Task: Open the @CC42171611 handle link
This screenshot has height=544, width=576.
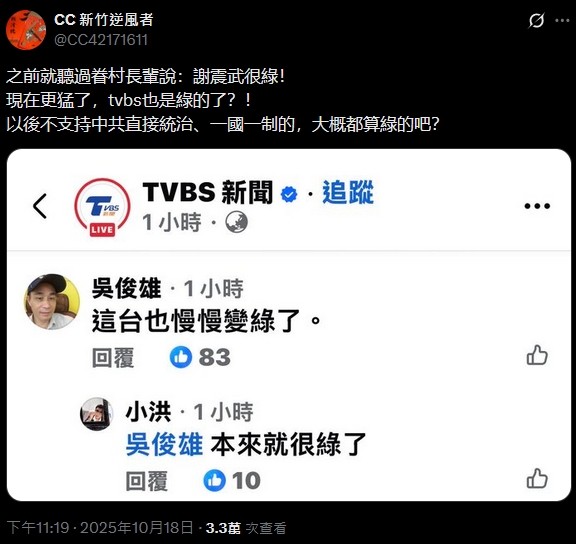Action: [101, 40]
